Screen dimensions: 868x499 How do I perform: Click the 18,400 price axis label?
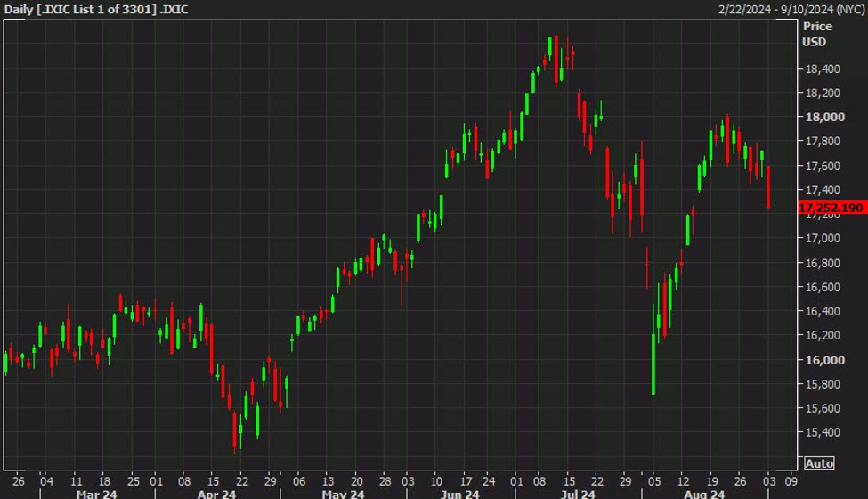click(821, 69)
